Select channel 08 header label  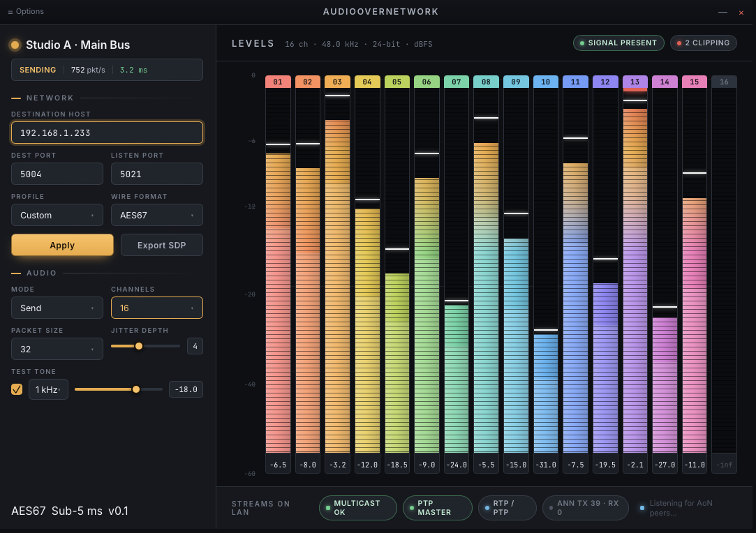point(486,82)
